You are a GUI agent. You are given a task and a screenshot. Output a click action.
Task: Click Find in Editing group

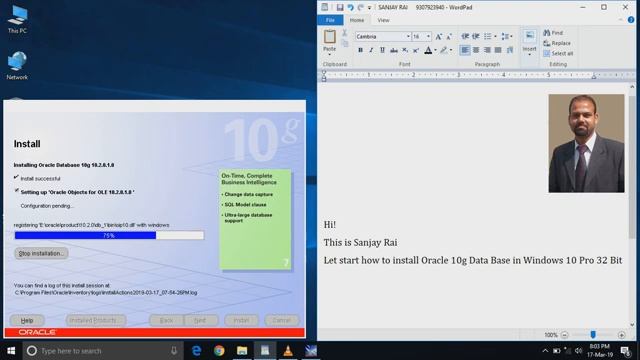pos(553,33)
